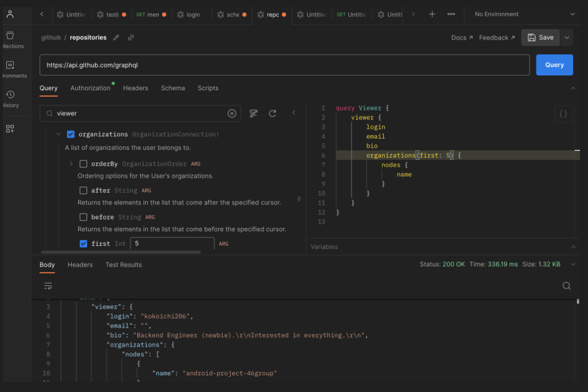Clear the viewer search field
Viewport: 588px width, 392px height.
point(232,113)
